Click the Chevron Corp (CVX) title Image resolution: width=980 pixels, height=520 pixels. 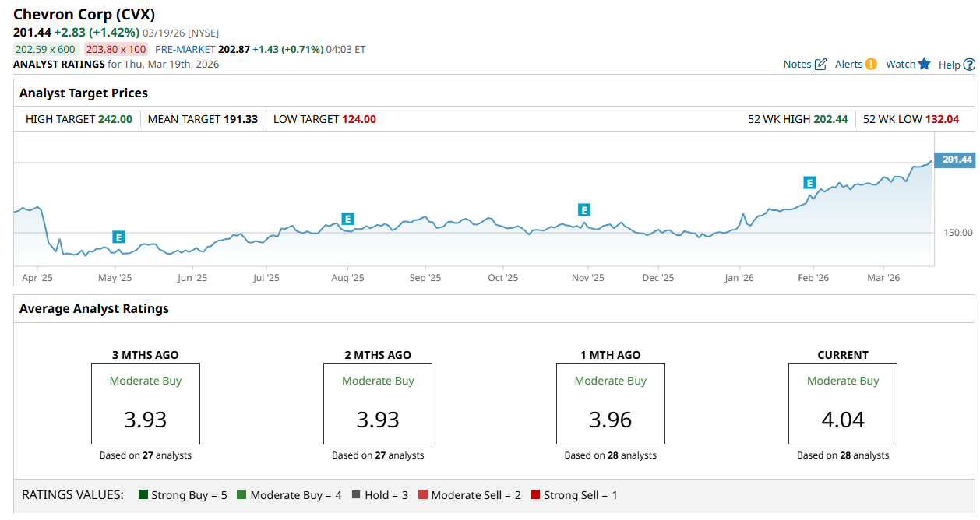(83, 14)
